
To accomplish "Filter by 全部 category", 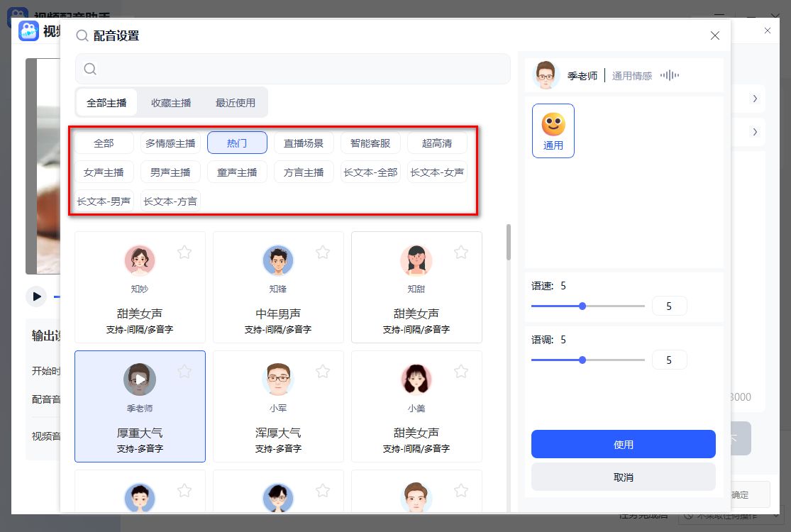I will pyautogui.click(x=104, y=143).
